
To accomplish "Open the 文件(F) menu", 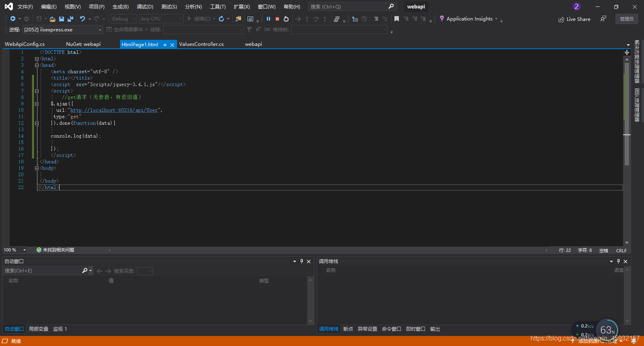I will (x=25, y=7).
